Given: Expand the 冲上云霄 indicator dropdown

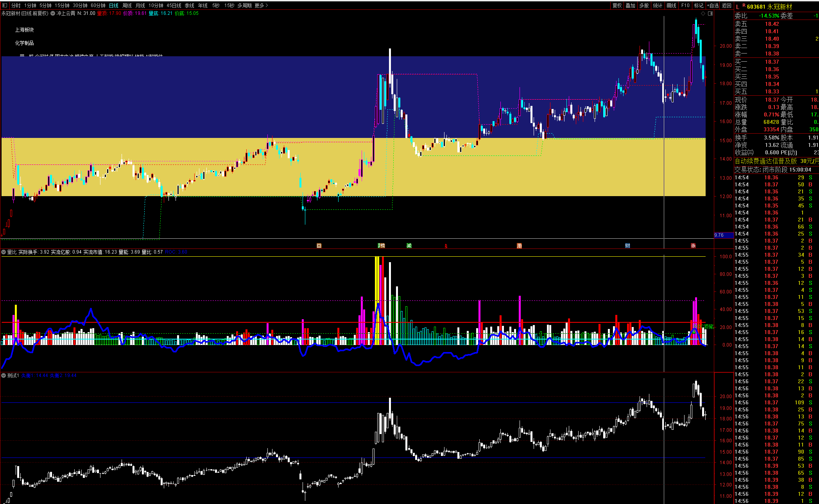Looking at the screenshot, I should click(53, 13).
